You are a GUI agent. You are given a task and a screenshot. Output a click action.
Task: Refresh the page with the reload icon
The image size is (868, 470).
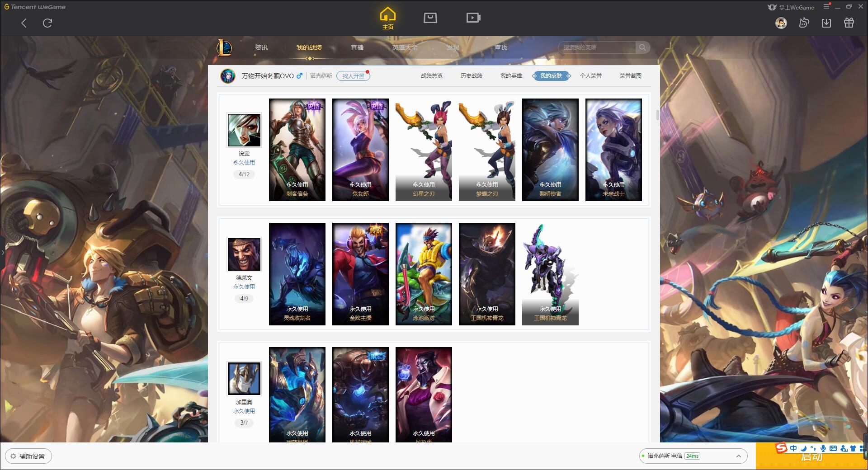pos(47,23)
